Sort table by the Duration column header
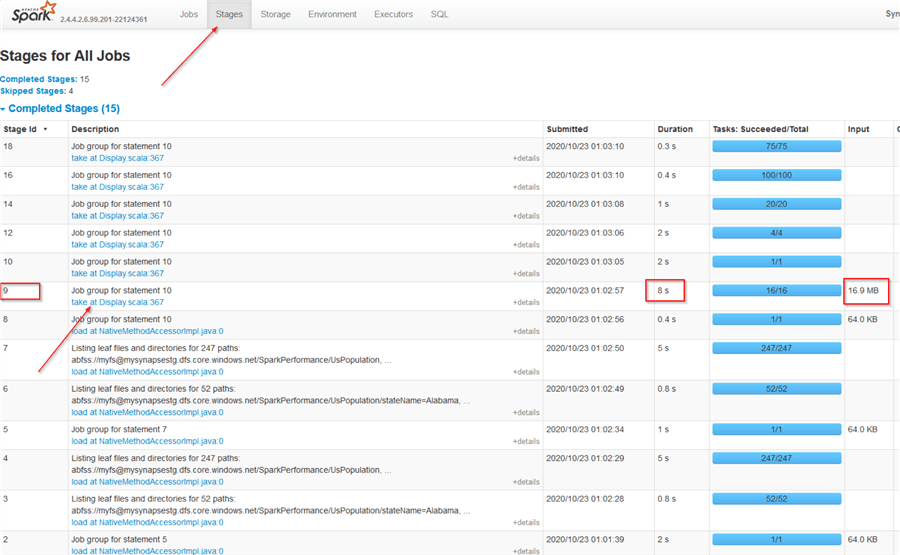900x555 pixels. click(675, 129)
